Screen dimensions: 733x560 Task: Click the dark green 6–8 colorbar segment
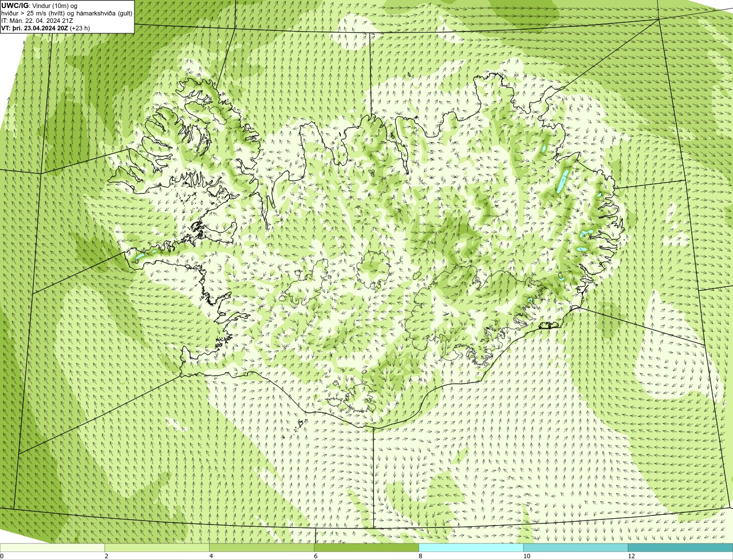coord(366,548)
